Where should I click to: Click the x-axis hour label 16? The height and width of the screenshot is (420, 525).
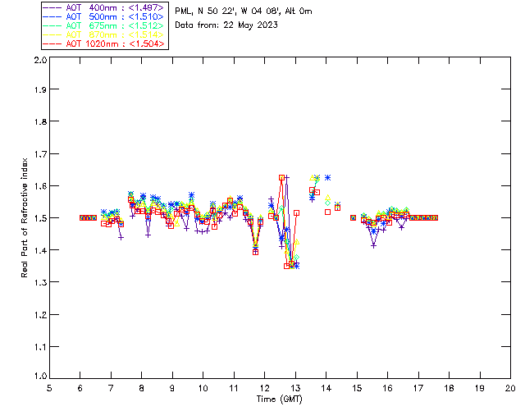[x=388, y=389]
